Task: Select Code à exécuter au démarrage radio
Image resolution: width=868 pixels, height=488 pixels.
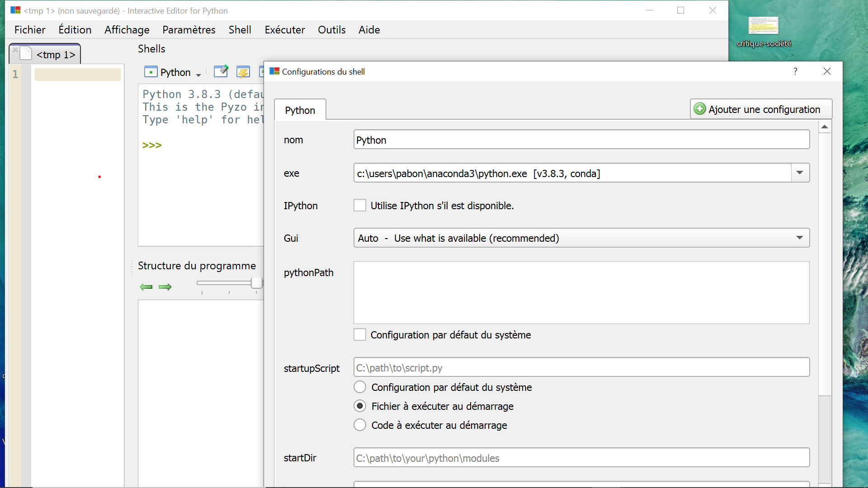Action: [360, 425]
